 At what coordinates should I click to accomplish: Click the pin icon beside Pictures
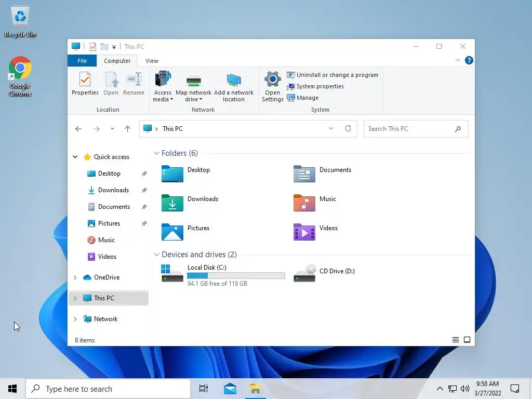click(x=144, y=223)
